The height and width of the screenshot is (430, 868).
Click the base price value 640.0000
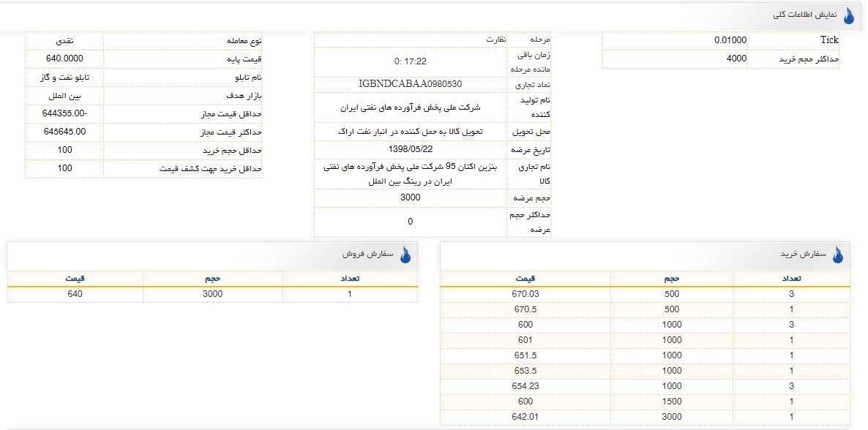(x=64, y=59)
